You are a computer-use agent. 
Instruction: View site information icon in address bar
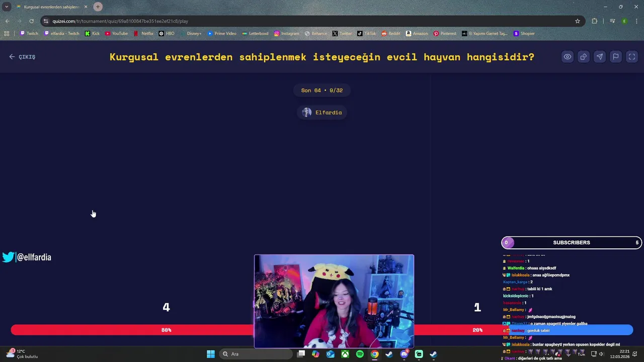point(46,21)
